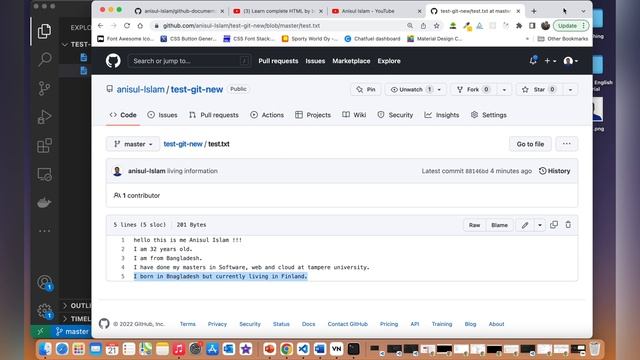Click Blame button
This screenshot has height=360, width=640.
click(x=500, y=225)
